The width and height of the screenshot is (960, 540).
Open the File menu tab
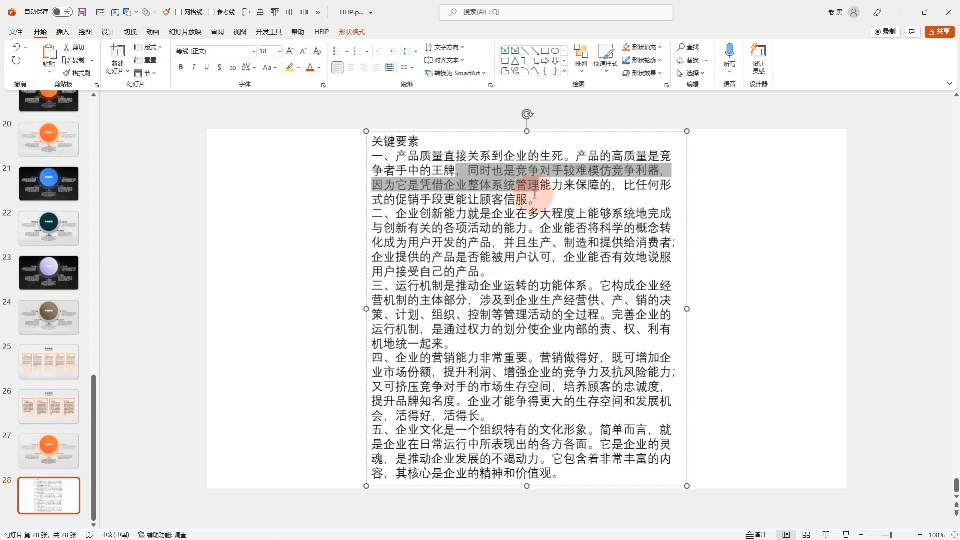pyautogui.click(x=16, y=32)
